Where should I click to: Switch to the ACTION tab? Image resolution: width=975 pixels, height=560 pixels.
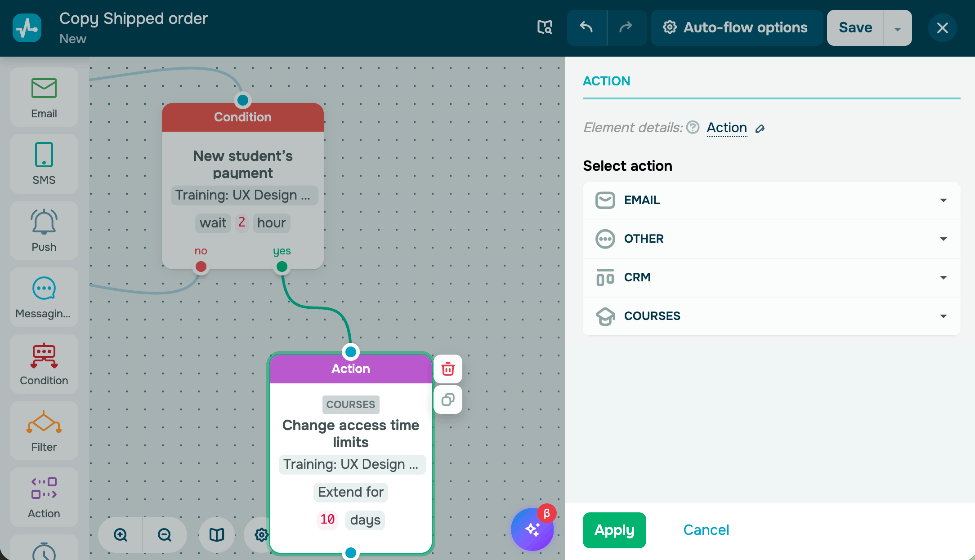(x=606, y=81)
